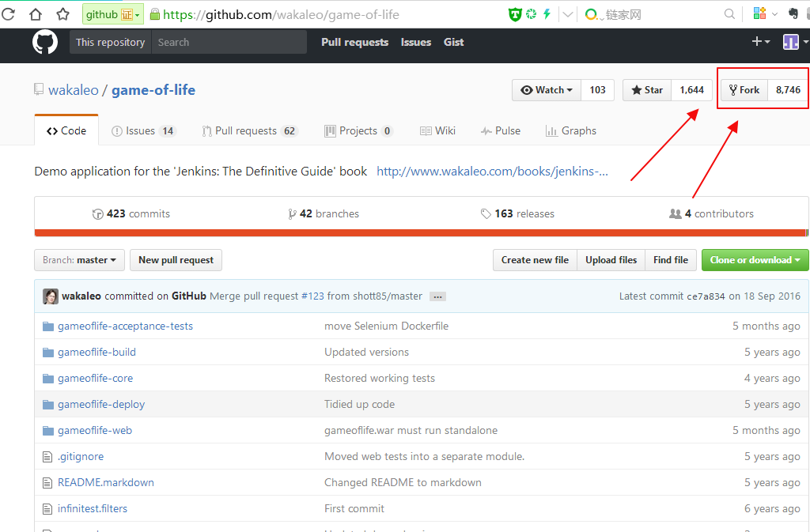Viewport: 810px width, 532px height.
Task: Click the gameoflife-web folder icon
Action: pos(48,431)
